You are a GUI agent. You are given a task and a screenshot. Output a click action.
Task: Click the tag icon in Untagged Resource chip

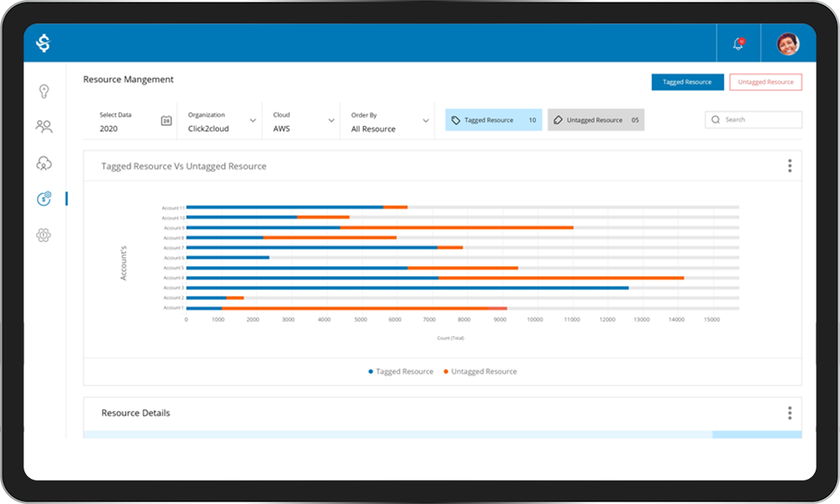[558, 120]
